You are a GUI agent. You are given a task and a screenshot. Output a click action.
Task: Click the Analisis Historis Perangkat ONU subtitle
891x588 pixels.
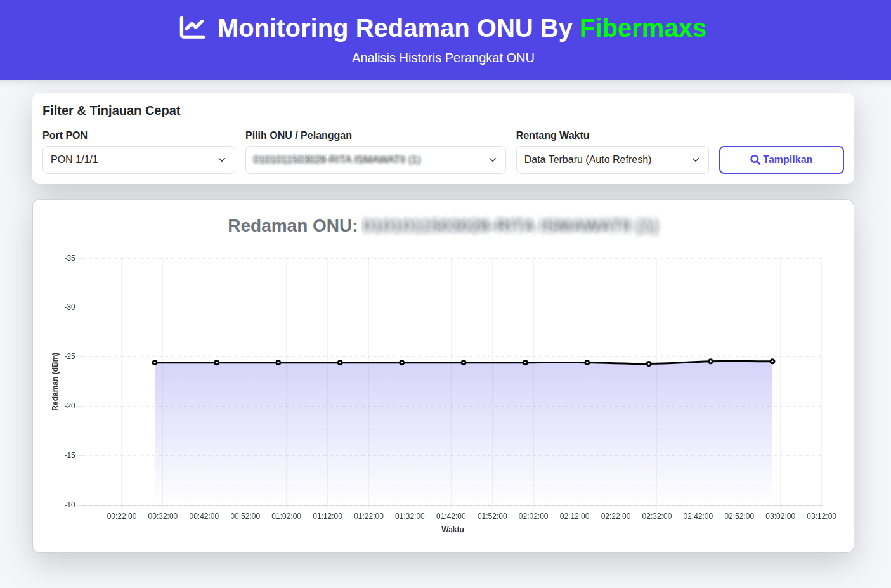pyautogui.click(x=443, y=58)
